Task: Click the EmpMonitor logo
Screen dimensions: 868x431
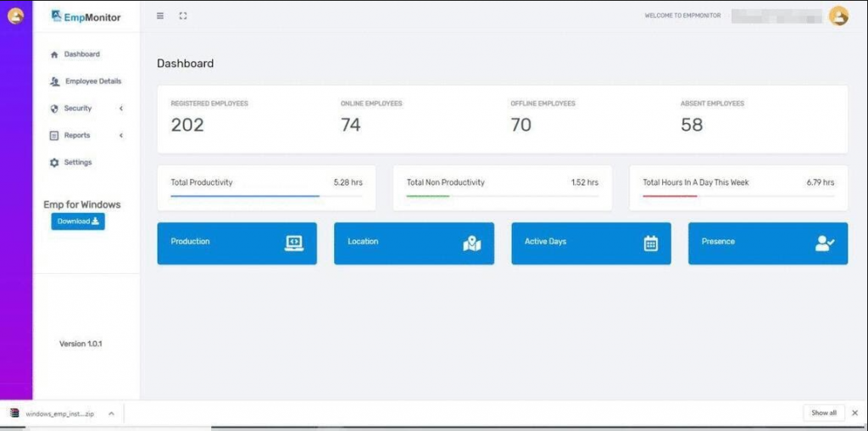Action: tap(86, 17)
